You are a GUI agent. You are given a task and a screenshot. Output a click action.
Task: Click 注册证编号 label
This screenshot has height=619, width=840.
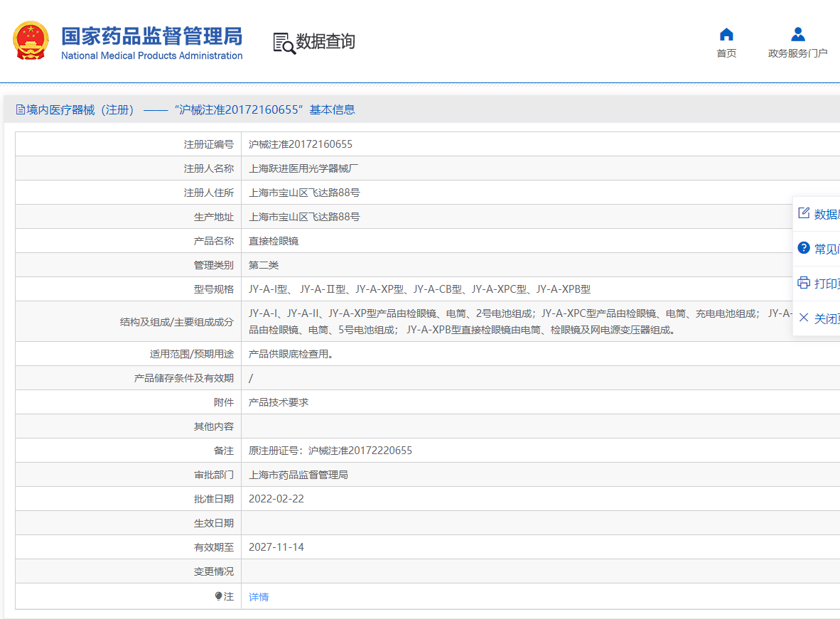click(x=209, y=144)
